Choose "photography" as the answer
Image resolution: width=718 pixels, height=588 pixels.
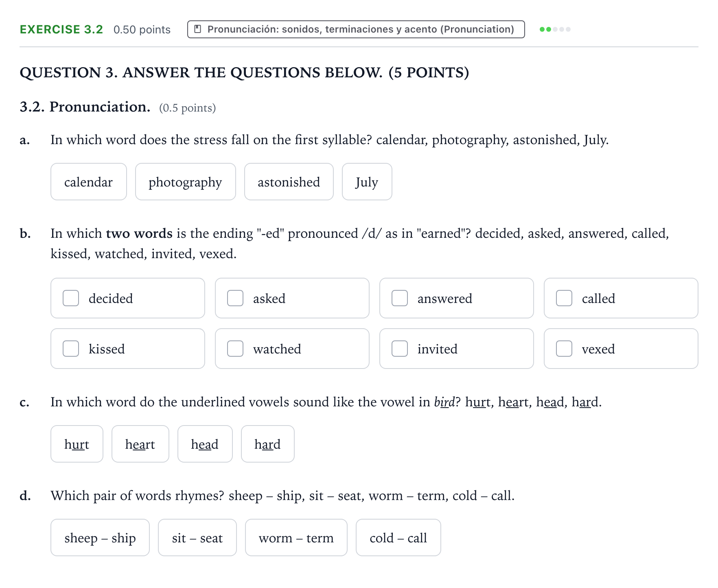185,182
